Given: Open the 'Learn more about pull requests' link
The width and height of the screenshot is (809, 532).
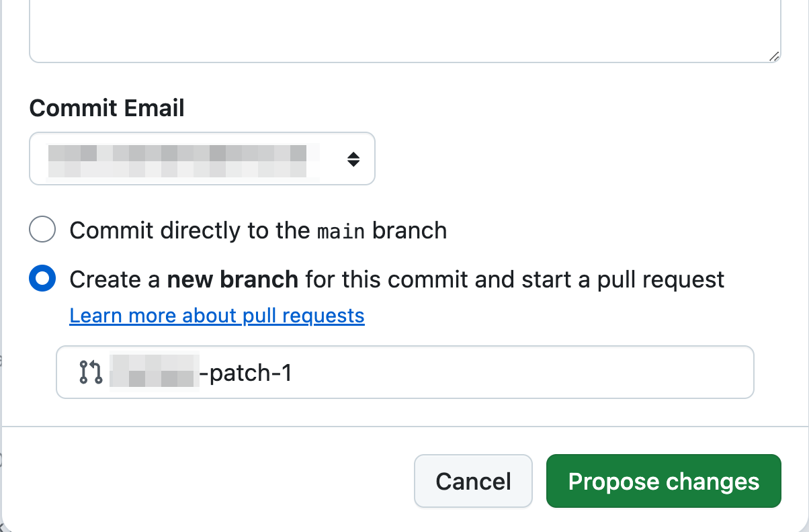Looking at the screenshot, I should pyautogui.click(x=216, y=316).
